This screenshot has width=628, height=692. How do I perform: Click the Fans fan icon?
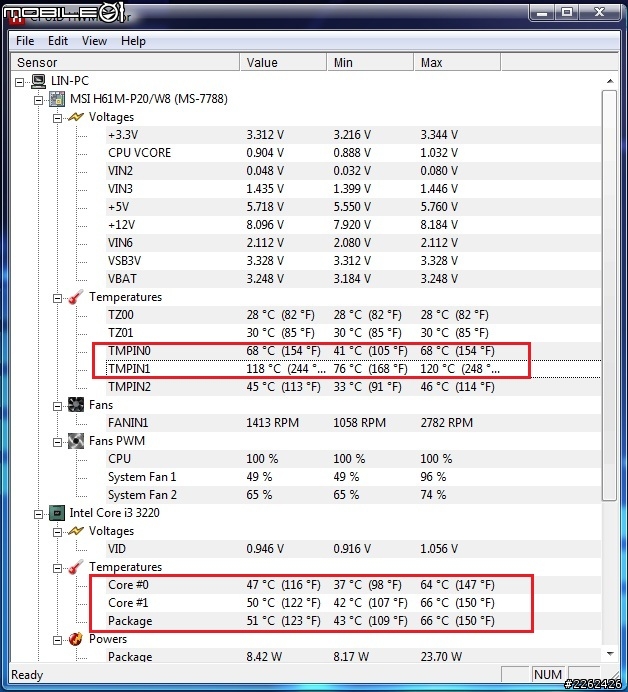pos(76,405)
